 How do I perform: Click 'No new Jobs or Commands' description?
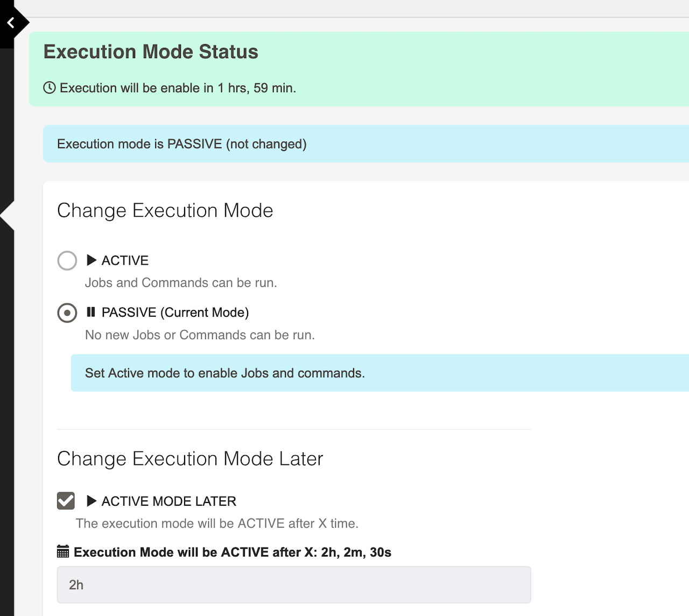(x=200, y=335)
